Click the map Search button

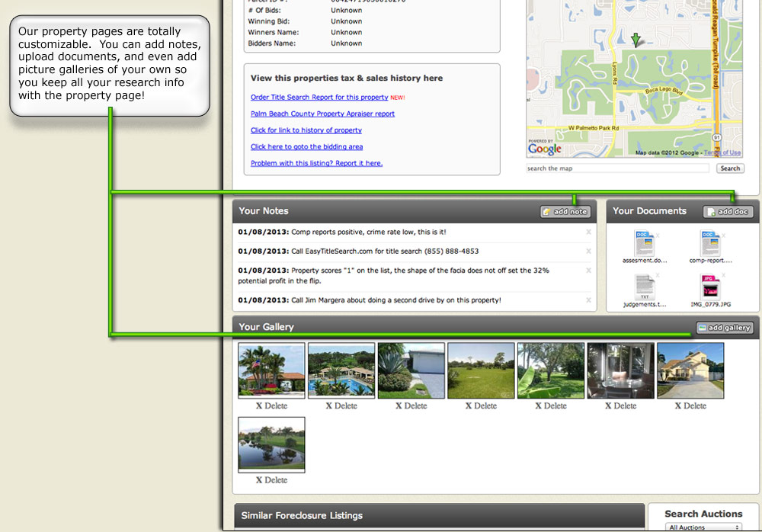tap(730, 168)
